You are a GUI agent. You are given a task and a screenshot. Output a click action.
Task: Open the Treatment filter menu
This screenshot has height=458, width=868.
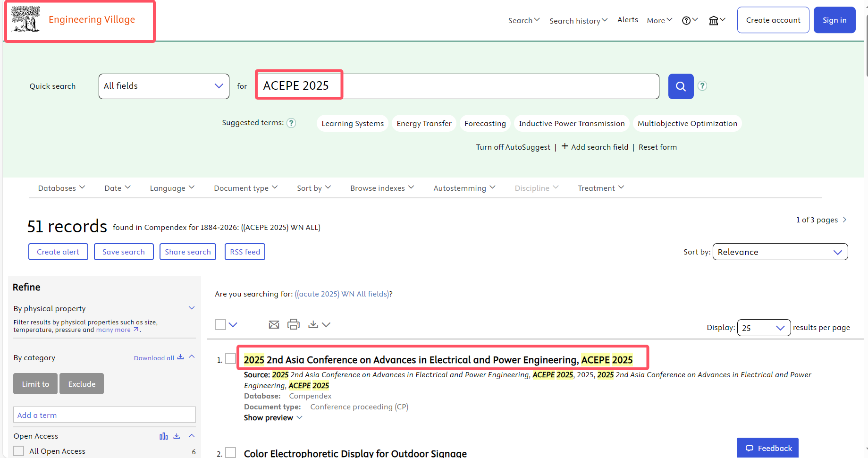click(x=601, y=188)
